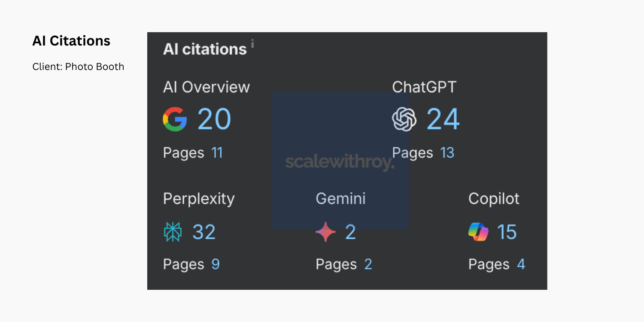This screenshot has height=322, width=644.
Task: Click the AI Overview citation count 20
Action: [x=214, y=119]
